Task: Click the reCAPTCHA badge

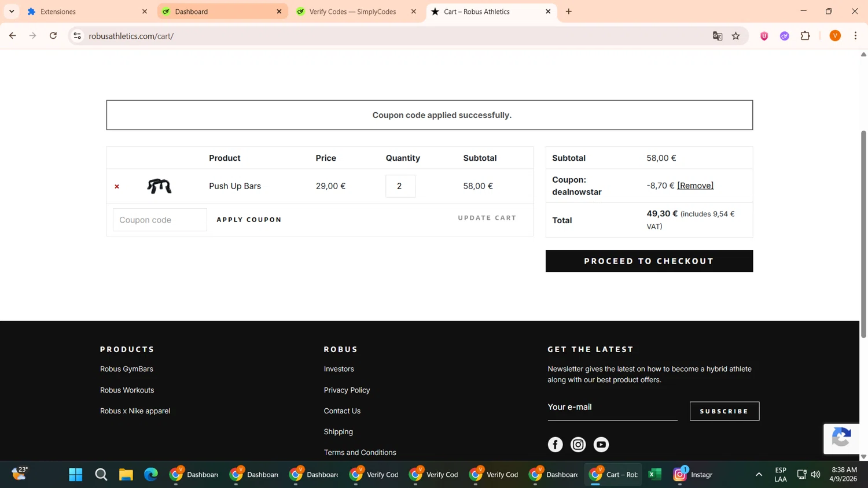Action: pos(841,438)
